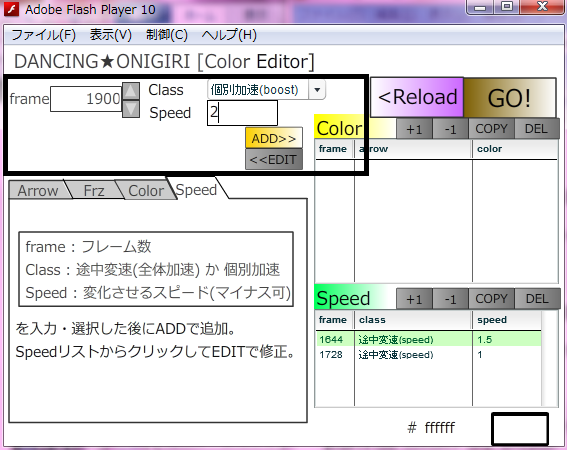Viewport: 567px width, 450px height.
Task: Decrease the frame value with down arrow
Action: point(131,109)
